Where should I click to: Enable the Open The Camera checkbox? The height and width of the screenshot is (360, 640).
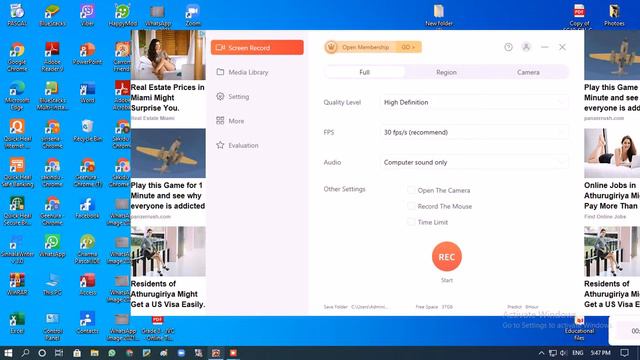click(411, 190)
